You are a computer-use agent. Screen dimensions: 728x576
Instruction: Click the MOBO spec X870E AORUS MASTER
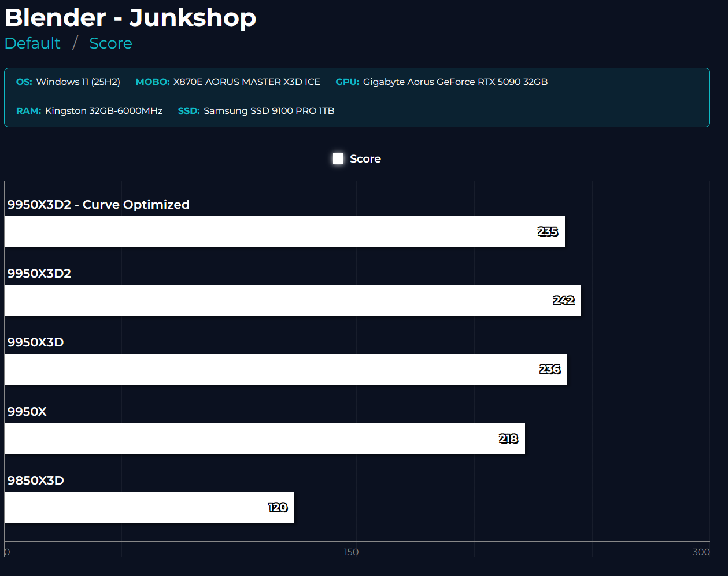click(246, 82)
